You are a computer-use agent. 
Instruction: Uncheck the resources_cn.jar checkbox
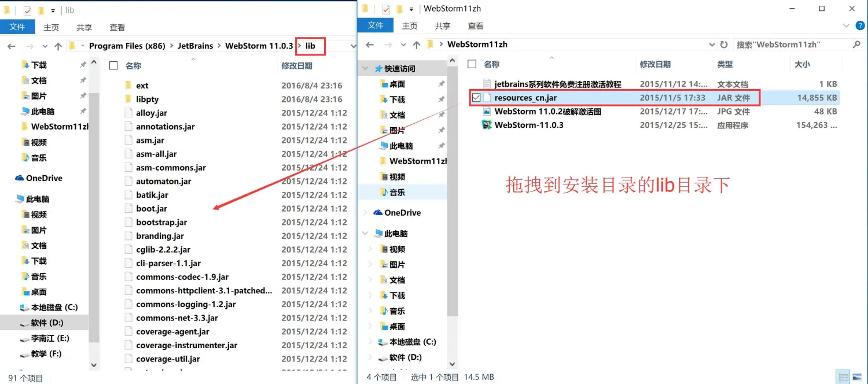pos(476,98)
